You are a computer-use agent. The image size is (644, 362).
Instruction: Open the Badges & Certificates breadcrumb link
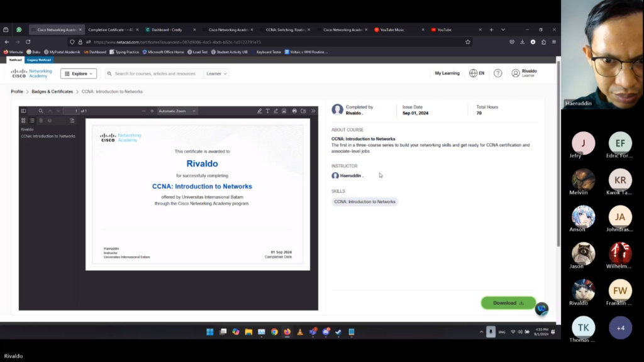52,92
